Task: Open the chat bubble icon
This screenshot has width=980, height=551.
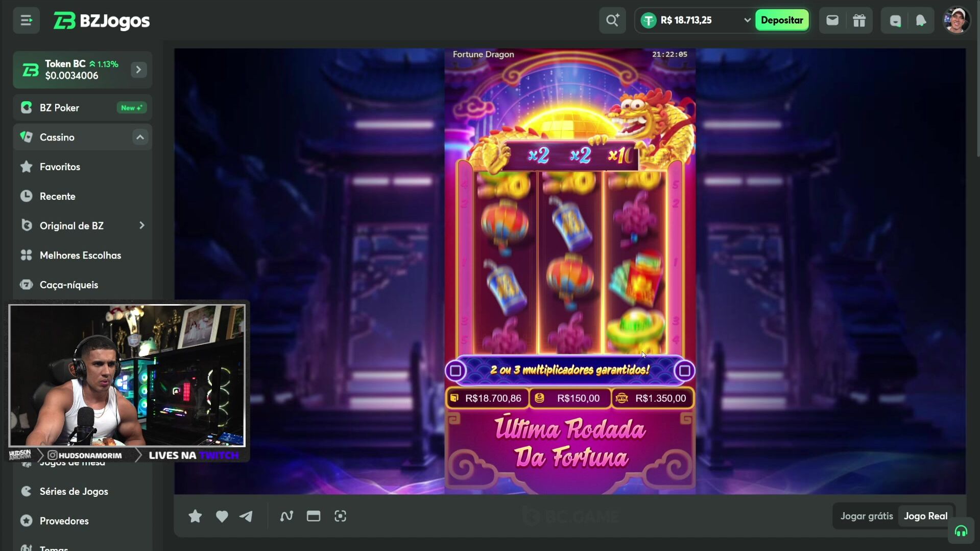Action: [895, 20]
